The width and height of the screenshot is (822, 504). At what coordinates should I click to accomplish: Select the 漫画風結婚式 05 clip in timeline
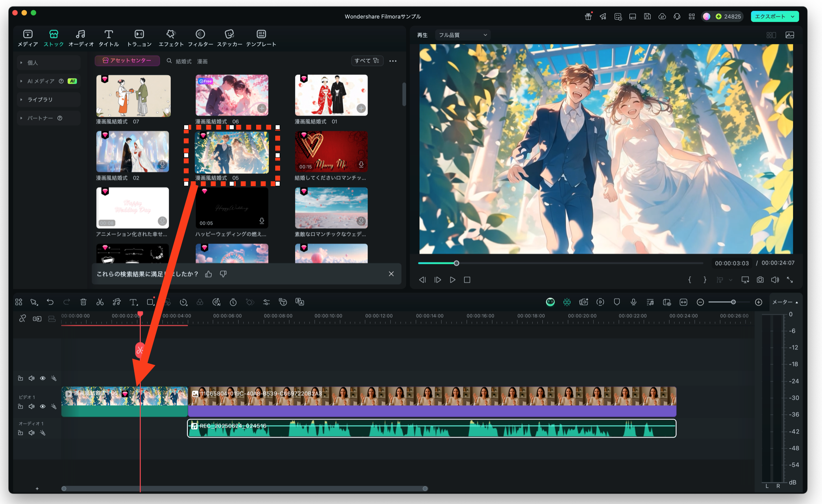[124, 402]
